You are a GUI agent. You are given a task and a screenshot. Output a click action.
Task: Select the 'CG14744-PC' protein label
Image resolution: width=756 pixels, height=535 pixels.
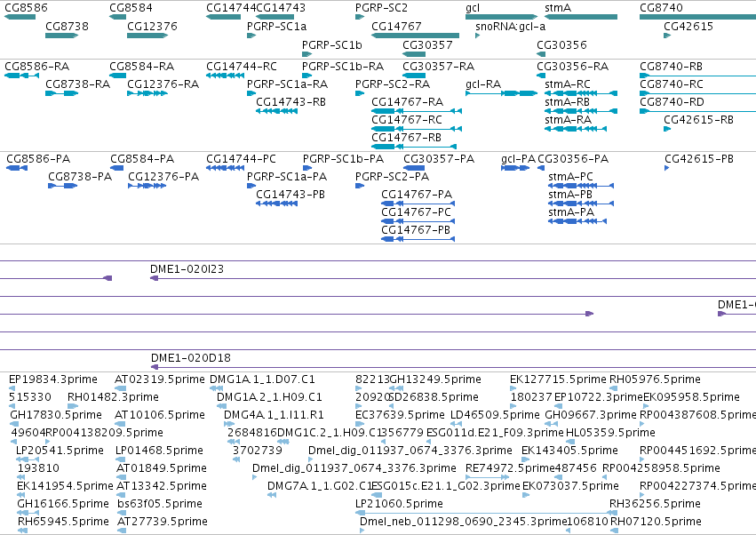(x=241, y=159)
